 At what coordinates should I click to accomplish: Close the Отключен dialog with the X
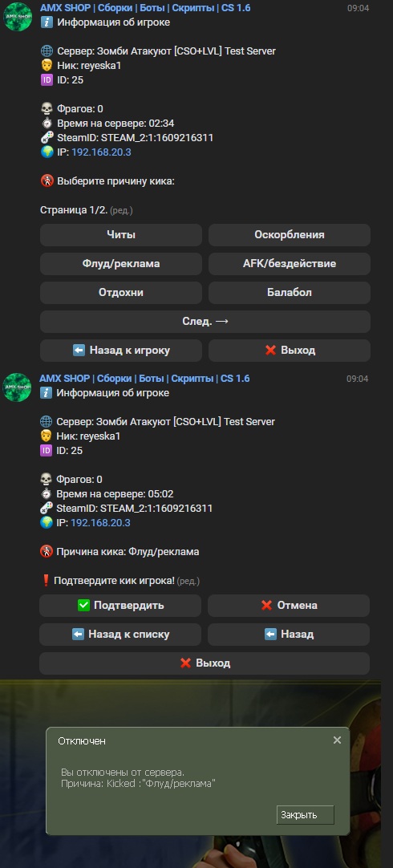coord(337,740)
